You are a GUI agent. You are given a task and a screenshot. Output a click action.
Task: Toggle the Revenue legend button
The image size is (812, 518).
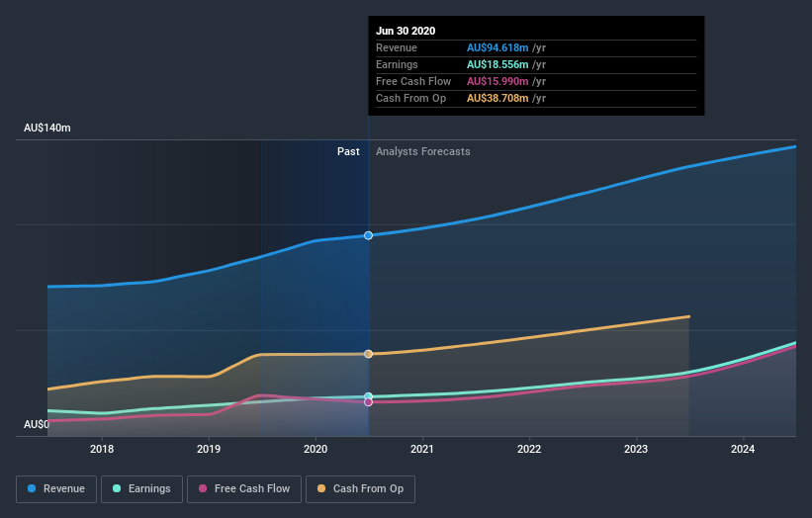tap(56, 489)
